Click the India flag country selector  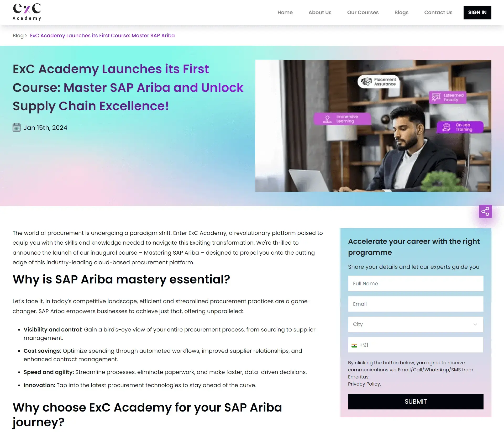(354, 345)
